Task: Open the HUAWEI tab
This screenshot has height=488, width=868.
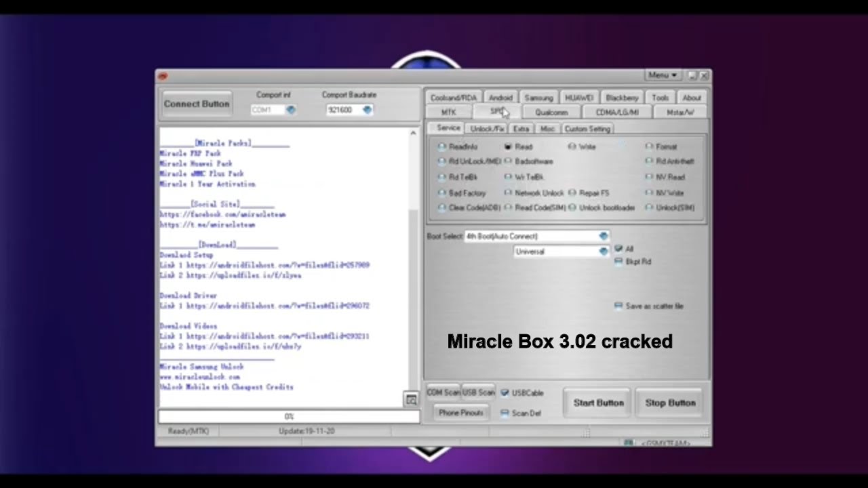Action: (x=579, y=98)
